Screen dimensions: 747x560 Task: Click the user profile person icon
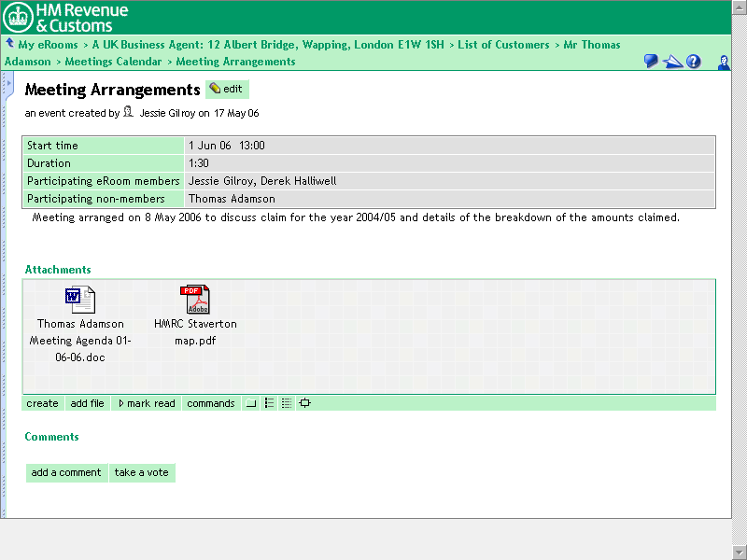coord(724,62)
